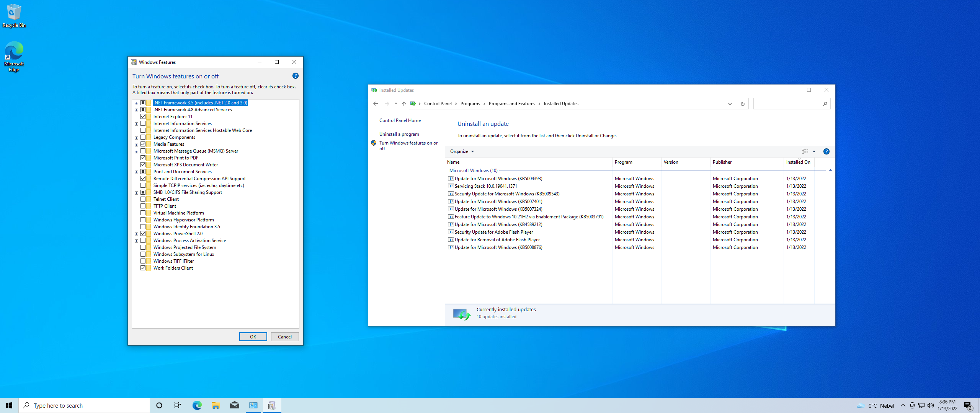Click the control panel icon in address bar
The height and width of the screenshot is (413, 980).
pyautogui.click(x=413, y=104)
